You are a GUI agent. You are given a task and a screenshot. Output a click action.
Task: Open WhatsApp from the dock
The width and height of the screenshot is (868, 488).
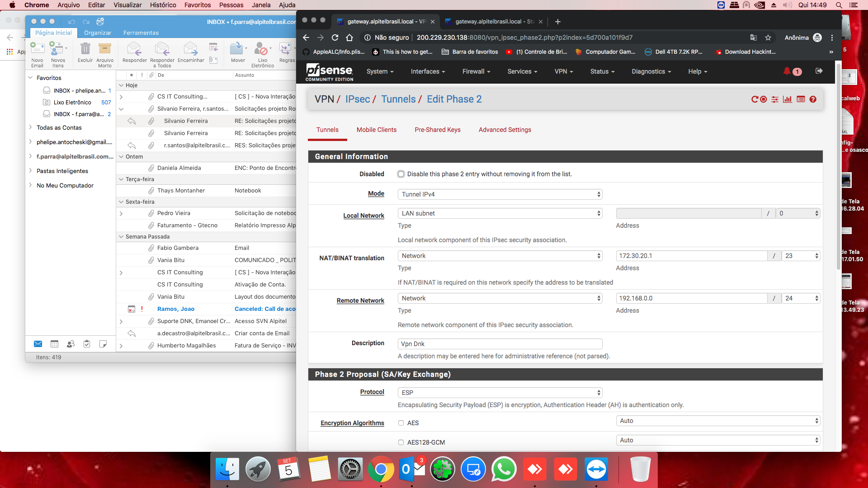click(504, 470)
